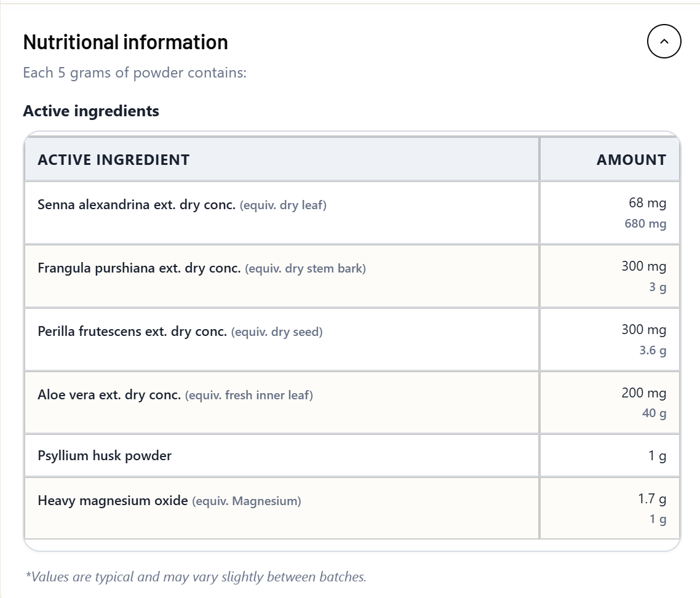This screenshot has height=598, width=700.
Task: Click the 680 mg equivalent value
Action: point(645,223)
